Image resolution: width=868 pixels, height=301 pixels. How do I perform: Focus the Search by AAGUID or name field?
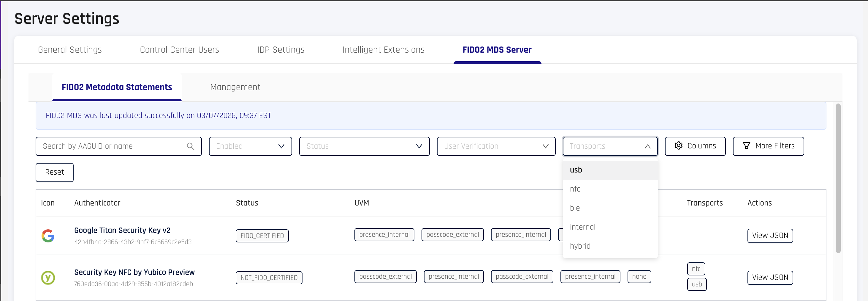[x=113, y=146]
